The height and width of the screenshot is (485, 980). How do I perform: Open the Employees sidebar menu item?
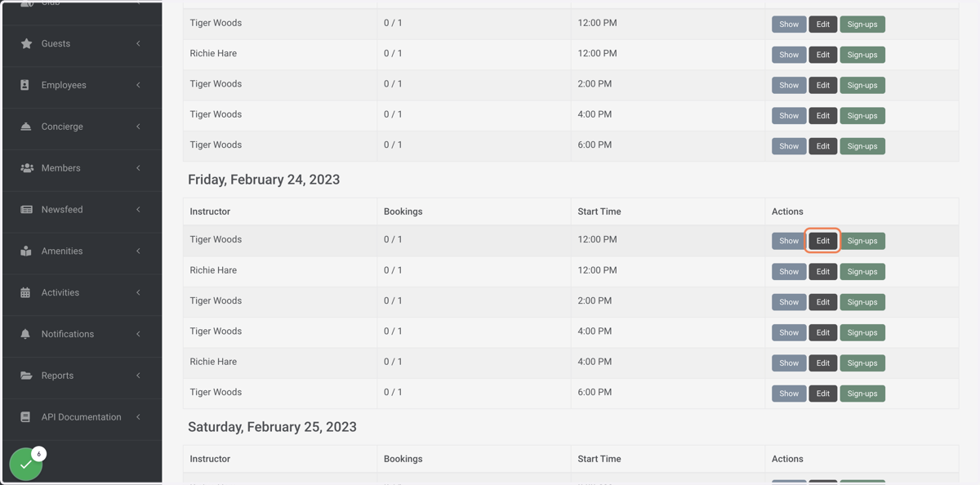pos(82,85)
